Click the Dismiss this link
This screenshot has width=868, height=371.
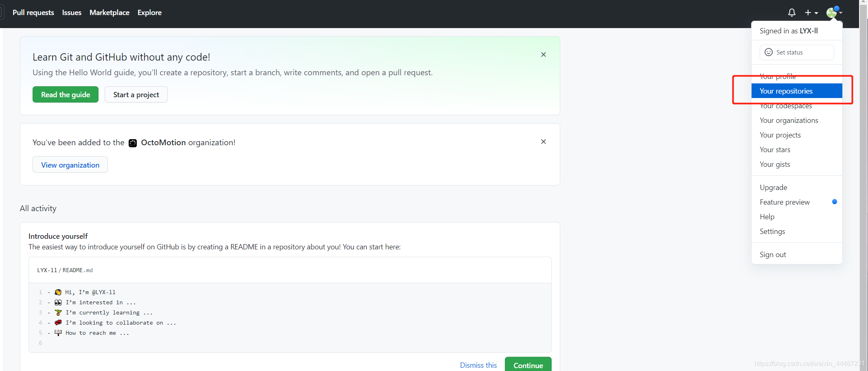[x=478, y=365]
